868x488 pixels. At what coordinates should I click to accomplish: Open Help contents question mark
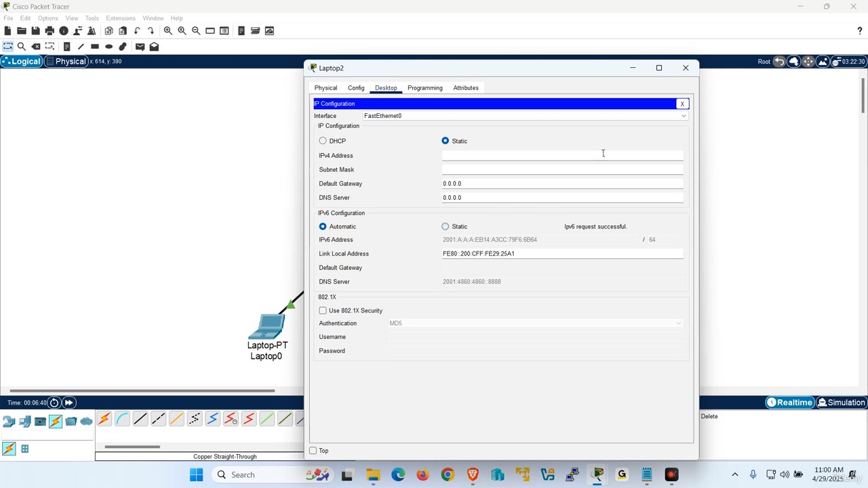[860, 30]
